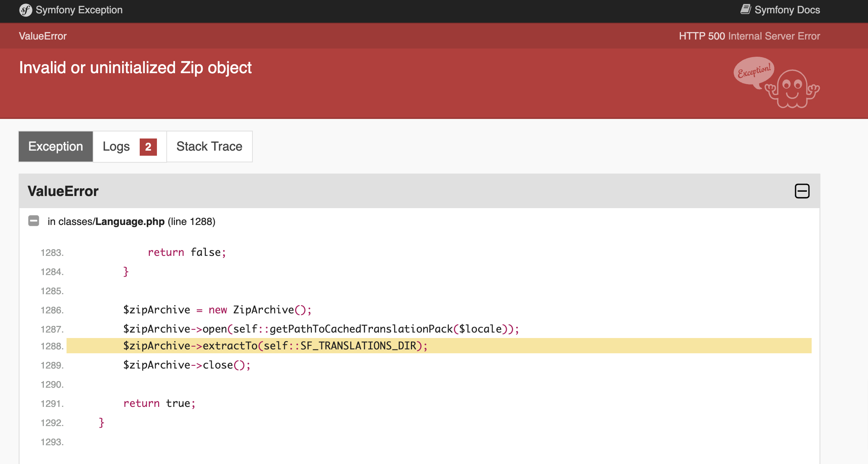This screenshot has width=868, height=464.
Task: Click the red badge showing 2 logs
Action: click(148, 147)
